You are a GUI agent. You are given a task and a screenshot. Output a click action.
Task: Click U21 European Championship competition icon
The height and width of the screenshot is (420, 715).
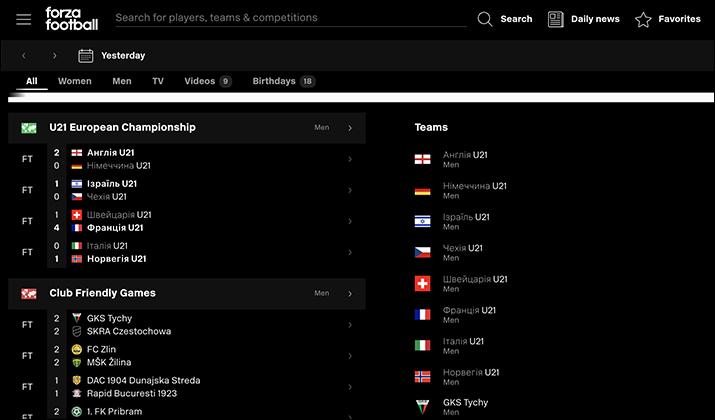29,128
